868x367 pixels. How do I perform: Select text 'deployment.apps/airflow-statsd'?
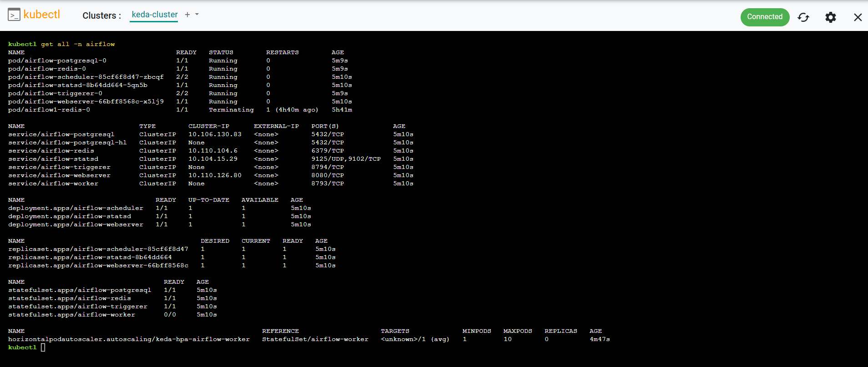point(70,216)
